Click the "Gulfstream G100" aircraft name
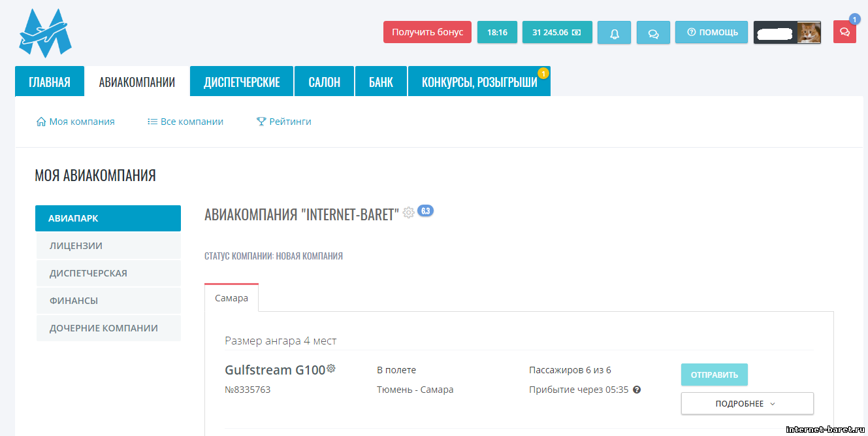The image size is (868, 436). coord(275,370)
